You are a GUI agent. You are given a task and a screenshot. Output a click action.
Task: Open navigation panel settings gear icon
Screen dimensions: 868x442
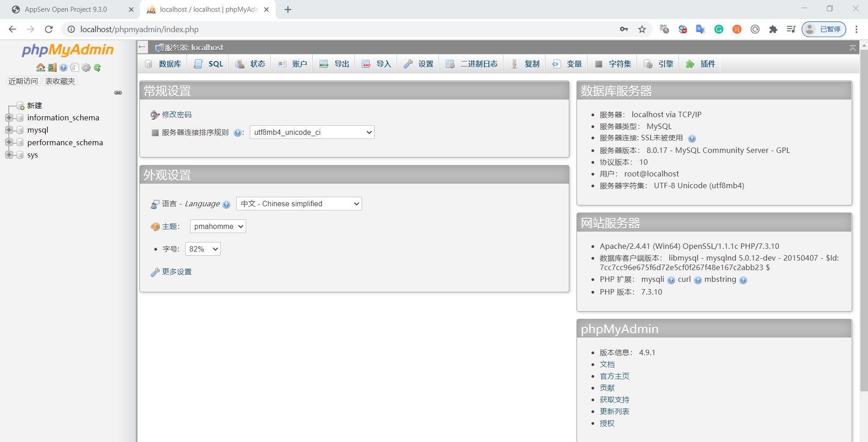pyautogui.click(x=86, y=67)
